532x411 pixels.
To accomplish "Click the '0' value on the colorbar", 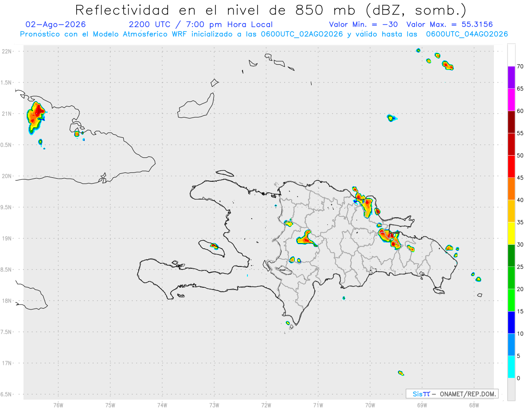I will point(518,378).
